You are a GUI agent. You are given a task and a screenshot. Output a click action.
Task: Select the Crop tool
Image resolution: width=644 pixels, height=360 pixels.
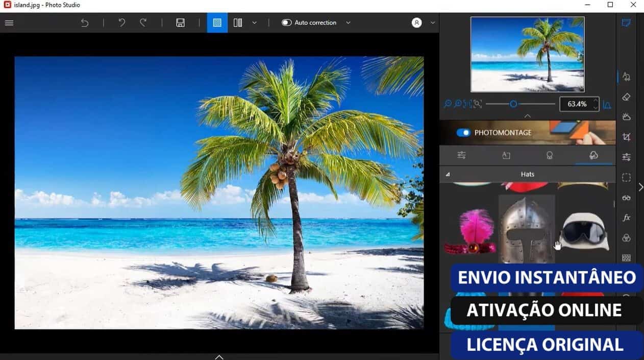click(x=627, y=137)
